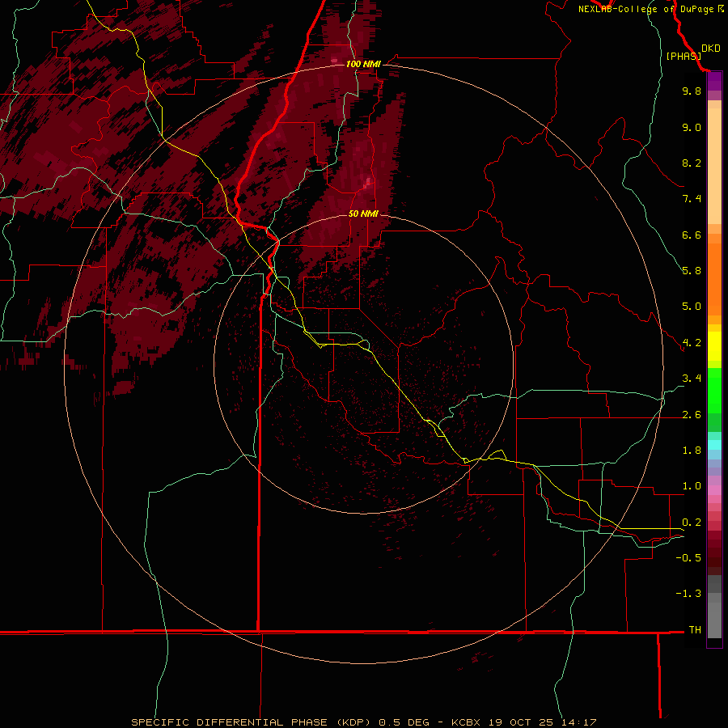This screenshot has height=728, width=728.
Task: Select the DKD units label
Action: (x=711, y=49)
